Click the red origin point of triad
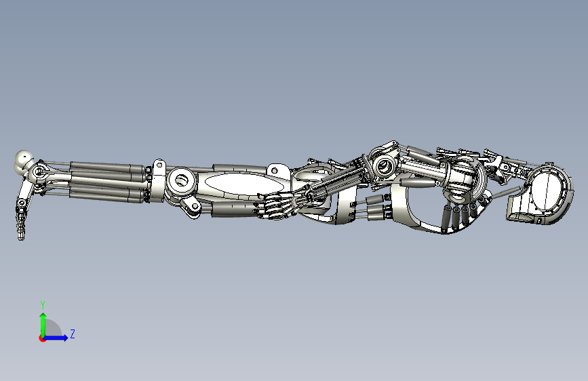Screen dimensions: 588x381 [42, 338]
